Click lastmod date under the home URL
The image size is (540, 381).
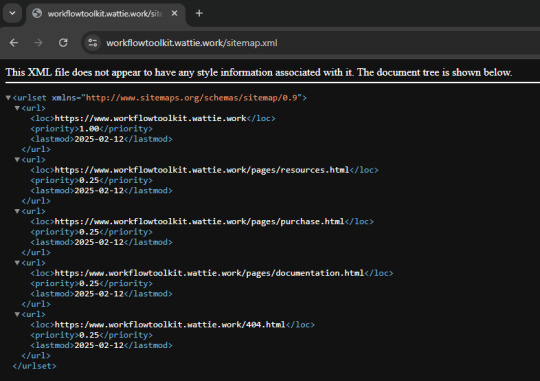tap(99, 139)
